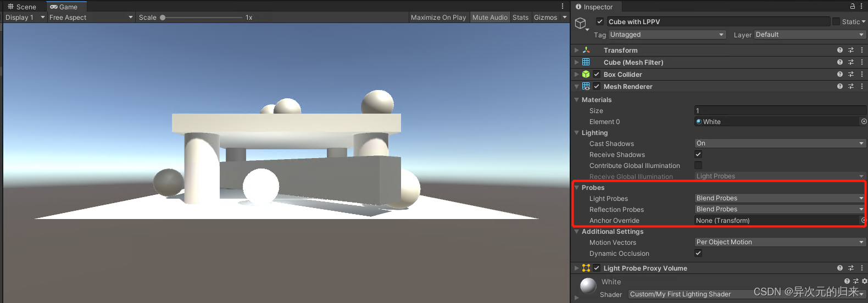Screen dimensions: 868x303
Task: Open Game view three-dot options menu
Action: click(x=563, y=6)
